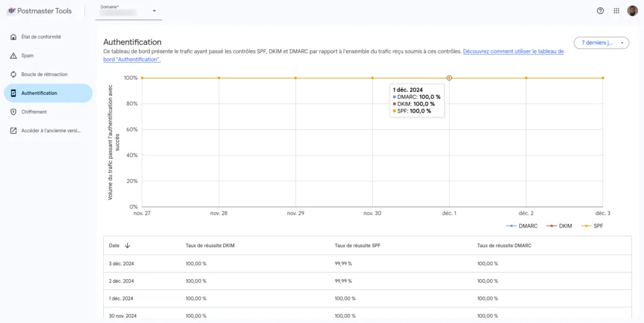Click the Authentification page heading

(x=132, y=42)
